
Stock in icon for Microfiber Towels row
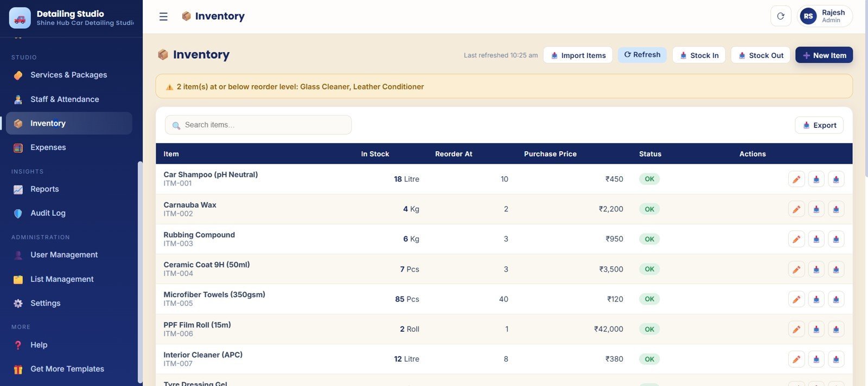click(x=816, y=299)
